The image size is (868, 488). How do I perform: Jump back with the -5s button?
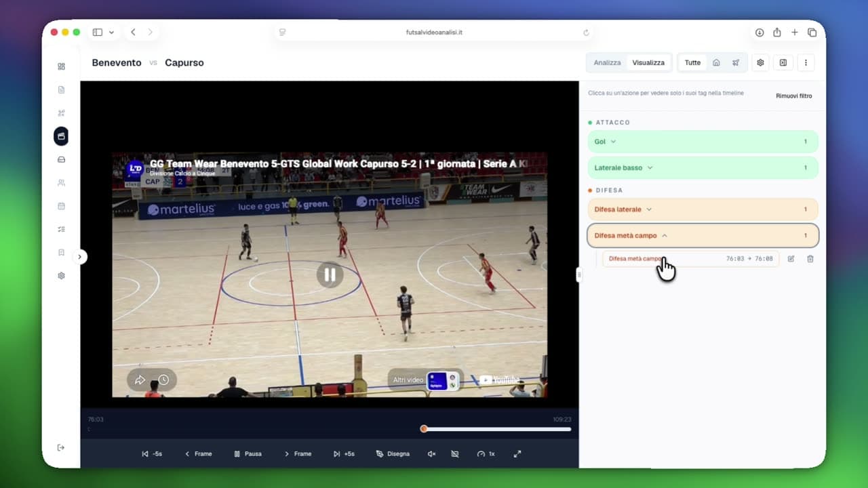[x=152, y=454]
